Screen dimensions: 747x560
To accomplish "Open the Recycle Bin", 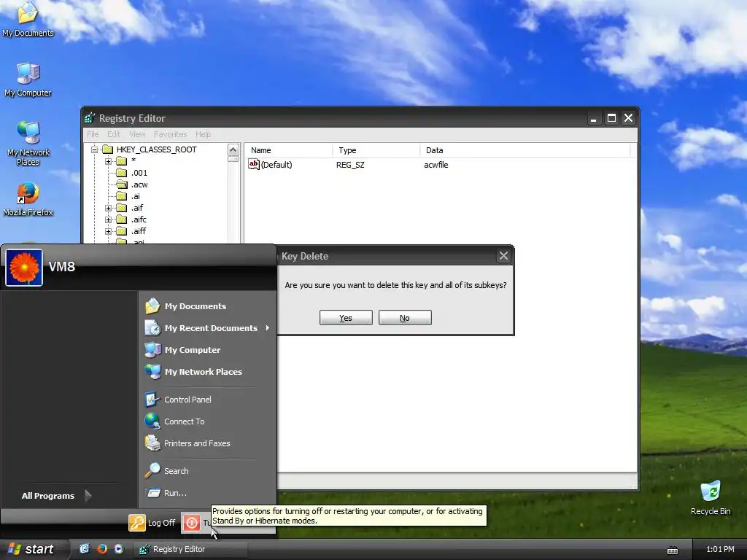I will tap(711, 497).
